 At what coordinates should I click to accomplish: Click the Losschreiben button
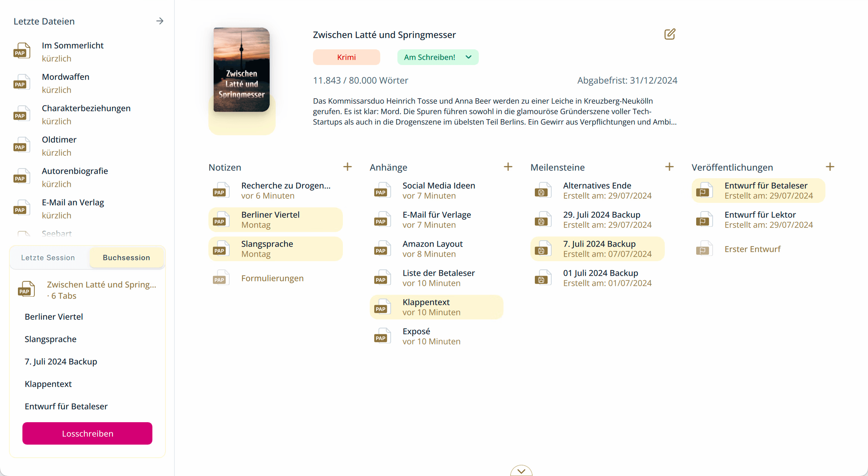point(87,433)
